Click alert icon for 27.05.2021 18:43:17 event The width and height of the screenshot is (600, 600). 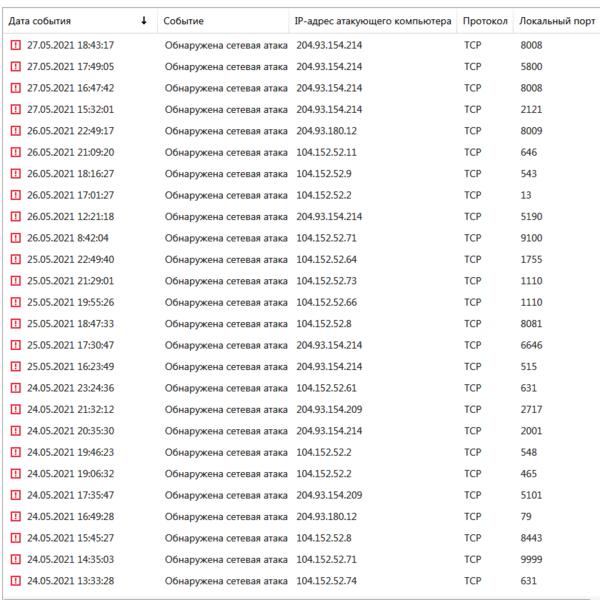tap(15, 45)
